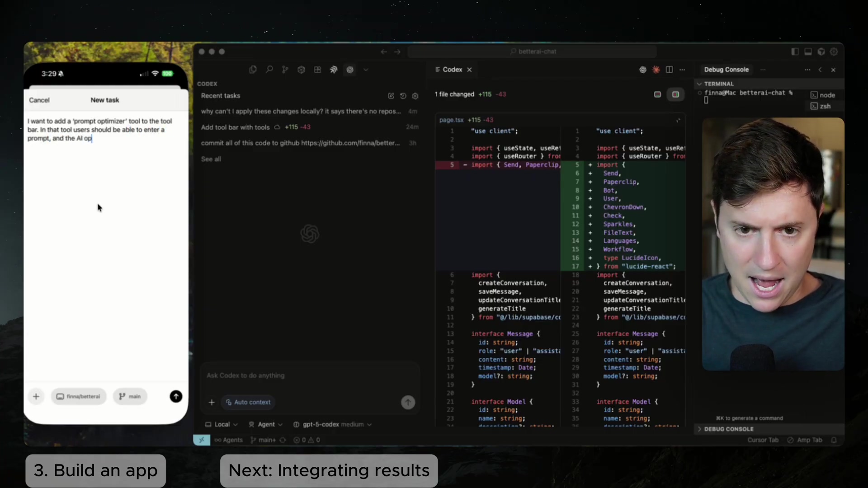Open 'commit all of this code' task
Screen dimensions: 868x488
click(x=309, y=143)
